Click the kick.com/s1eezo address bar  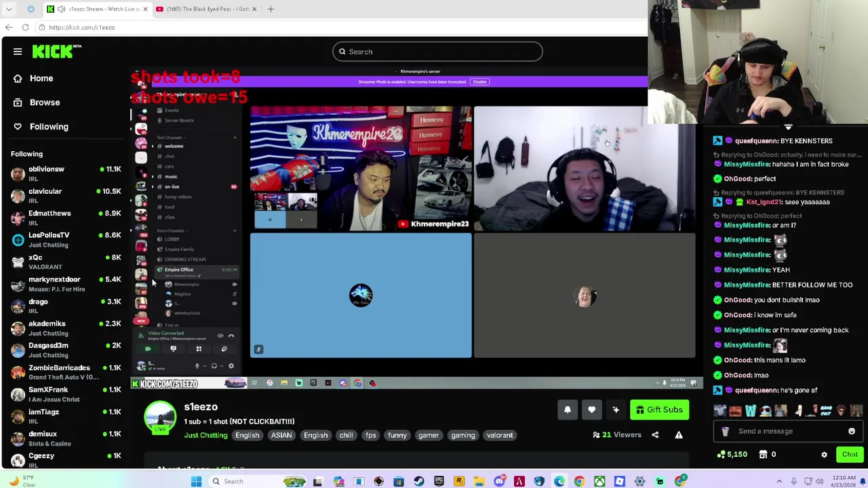click(x=339, y=27)
